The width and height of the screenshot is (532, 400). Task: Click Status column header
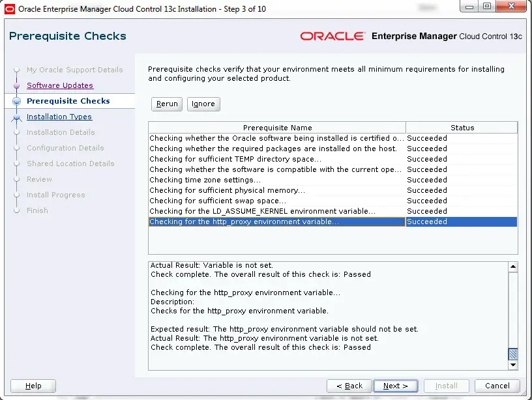[x=462, y=128]
